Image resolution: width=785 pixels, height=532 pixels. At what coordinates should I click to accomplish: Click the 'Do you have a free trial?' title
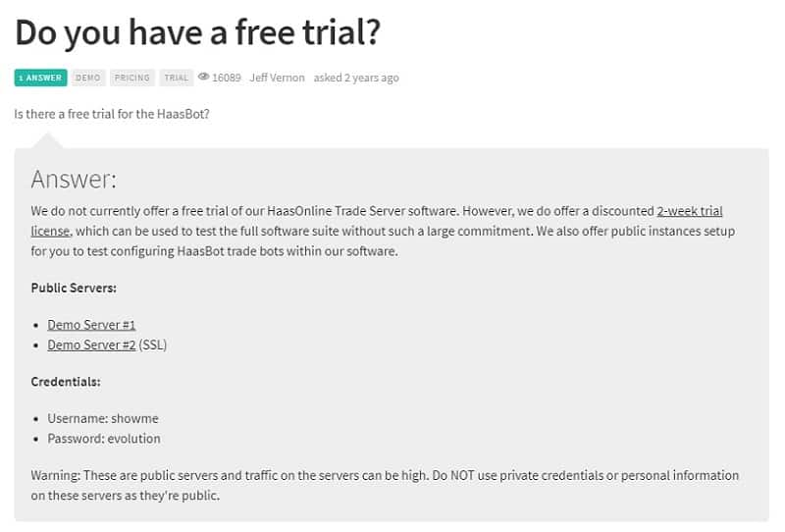[x=198, y=32]
